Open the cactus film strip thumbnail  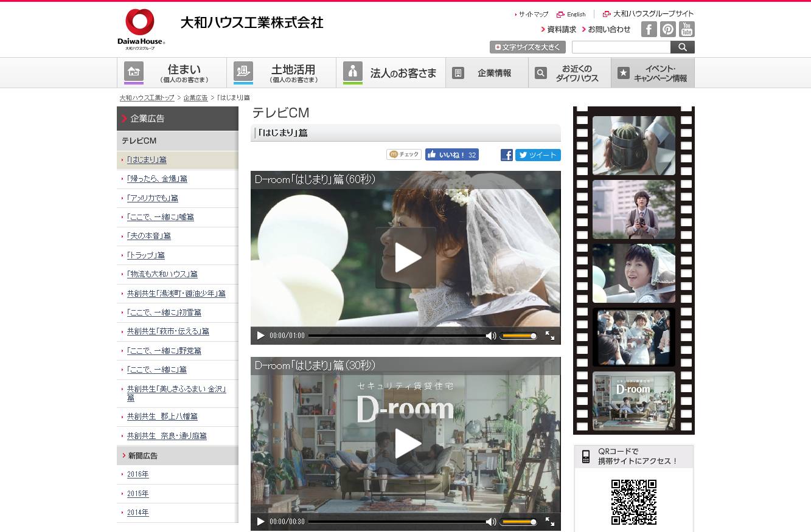point(634,146)
